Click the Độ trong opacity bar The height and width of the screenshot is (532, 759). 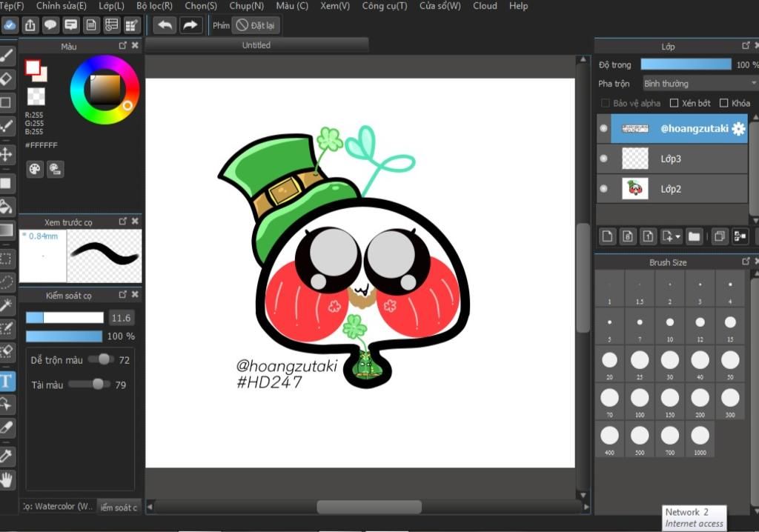pos(686,64)
